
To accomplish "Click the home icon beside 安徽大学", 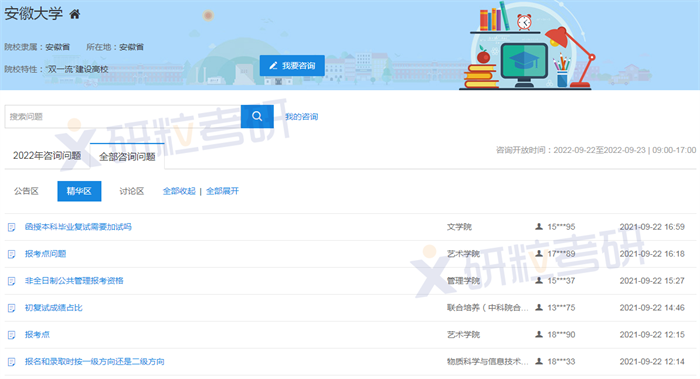I will [75, 14].
